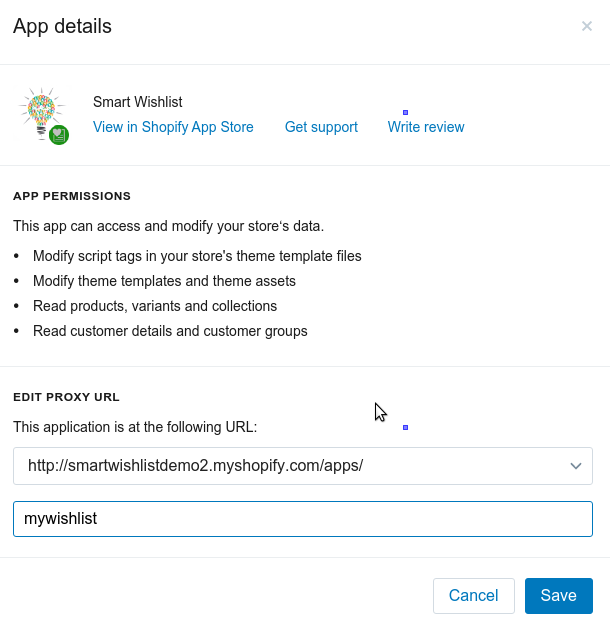Click 'This application is at the following URL' text
Image resolution: width=610 pixels, height=631 pixels.
pyautogui.click(x=135, y=427)
